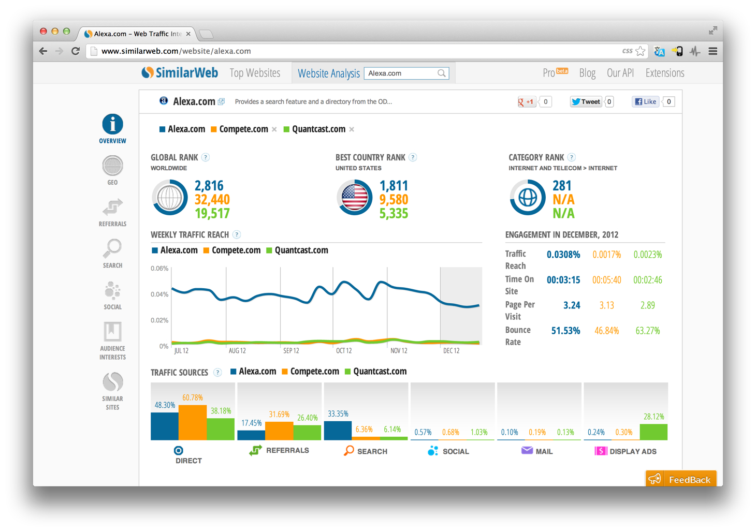This screenshot has width=756, height=532.
Task: Click the browser forward arrow
Action: pos(59,51)
